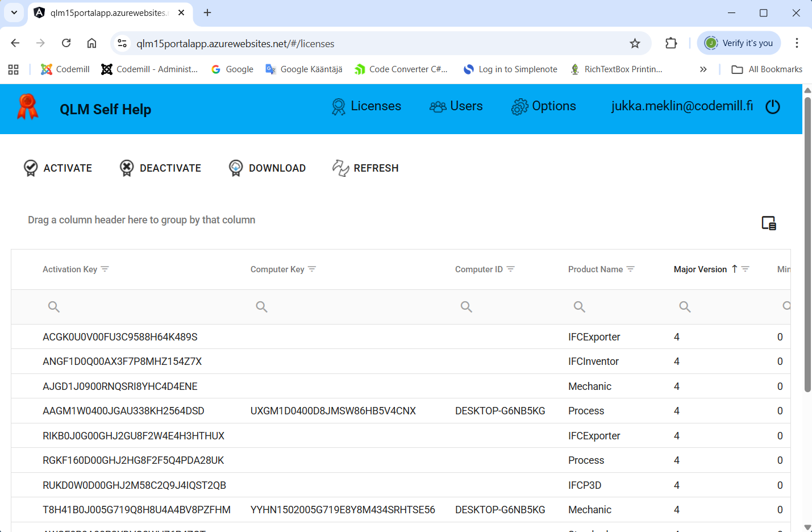Click the Download cloud icon
The height and width of the screenshot is (532, 812).
236,168
